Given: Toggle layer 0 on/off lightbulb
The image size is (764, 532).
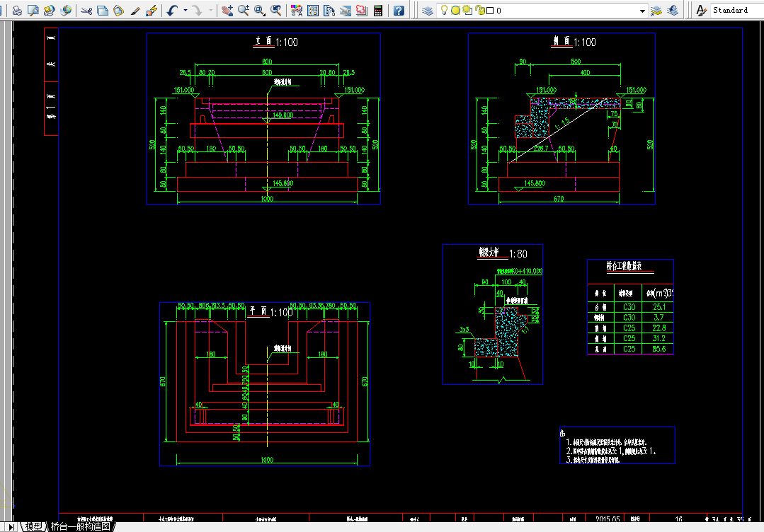Looking at the screenshot, I should tap(444, 10).
